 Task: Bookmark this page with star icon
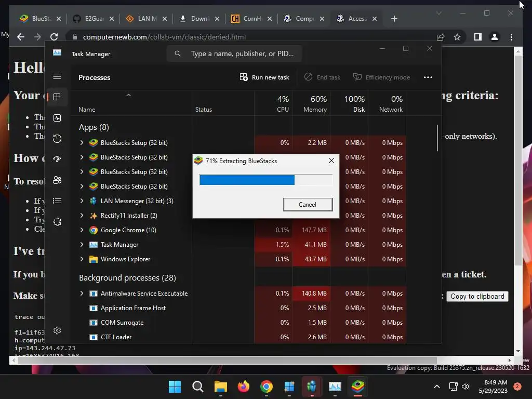click(457, 37)
